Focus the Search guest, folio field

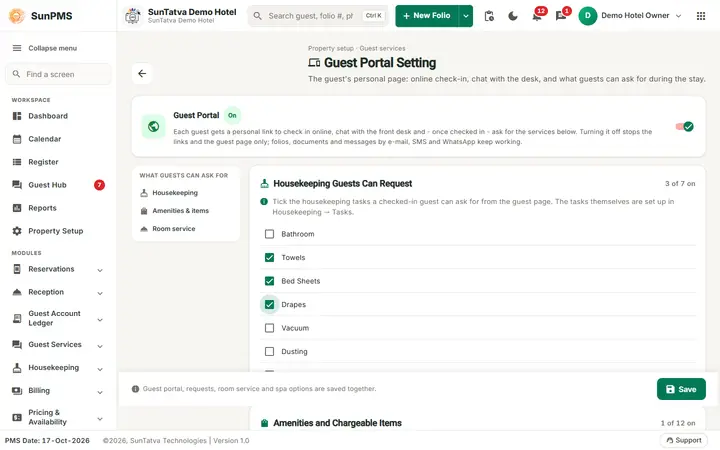(318, 16)
